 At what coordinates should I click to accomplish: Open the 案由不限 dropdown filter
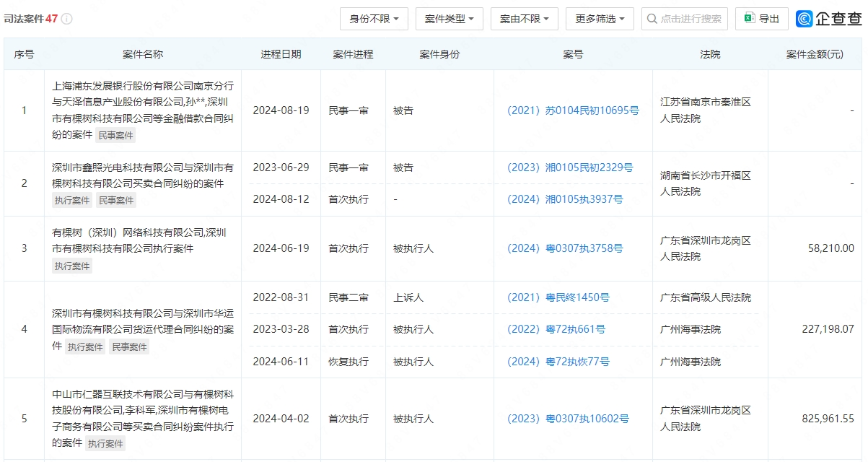tap(525, 19)
